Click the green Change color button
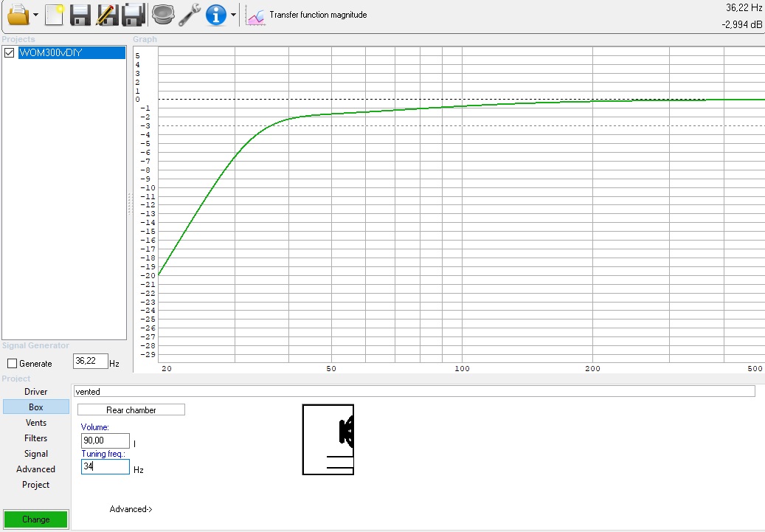Image resolution: width=765 pixels, height=532 pixels. 35,519
